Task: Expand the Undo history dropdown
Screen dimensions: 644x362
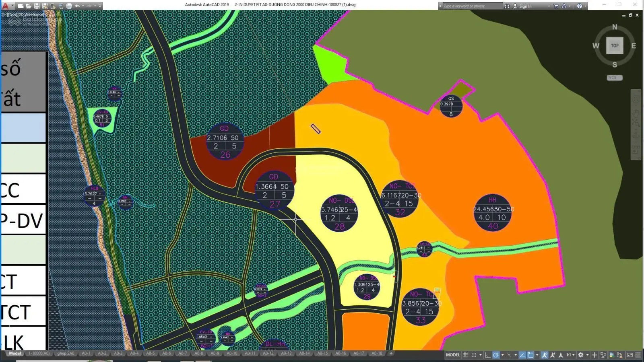Action: [83, 6]
